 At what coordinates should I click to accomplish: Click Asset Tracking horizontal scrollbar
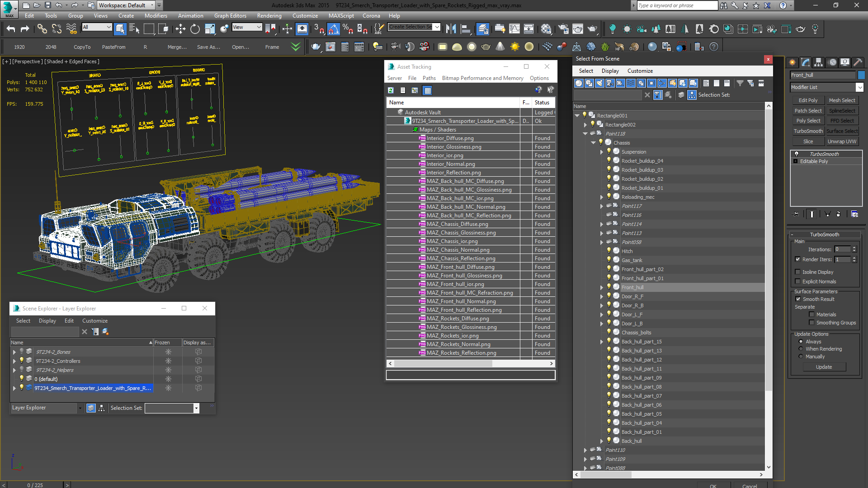[443, 363]
